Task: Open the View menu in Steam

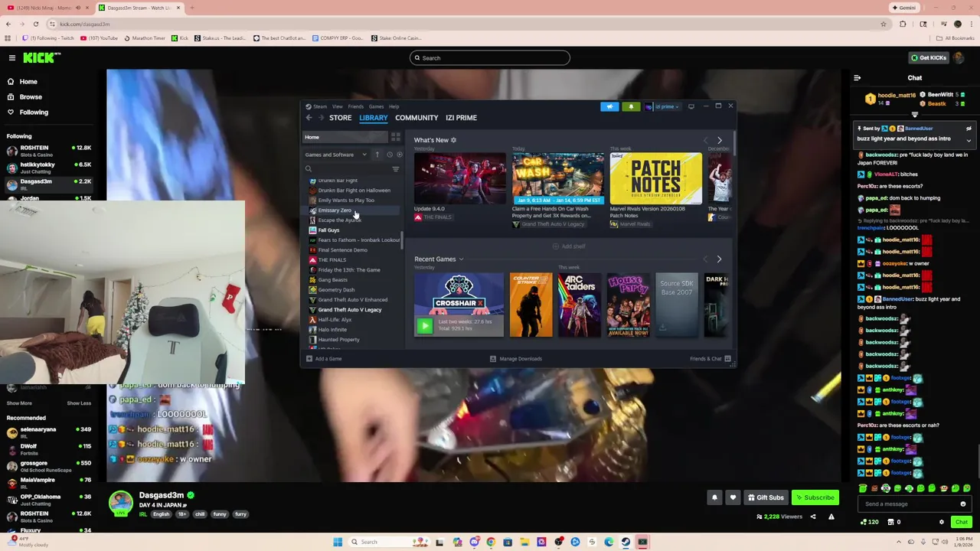Action: [x=338, y=106]
